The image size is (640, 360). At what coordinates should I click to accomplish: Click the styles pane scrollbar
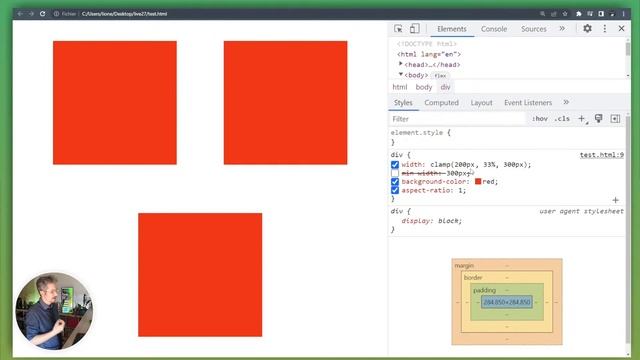coord(627,229)
